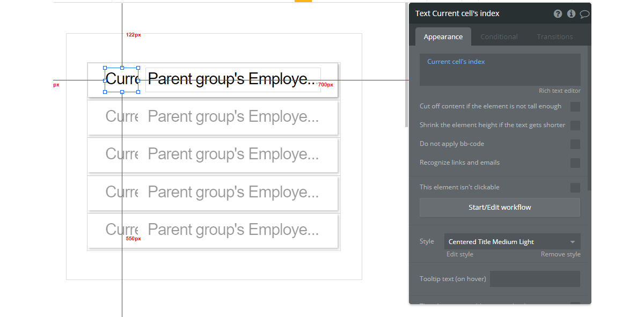This screenshot has height=317, width=644.
Task: Open the Style dropdown Centered Title Medium Light
Action: tap(513, 241)
